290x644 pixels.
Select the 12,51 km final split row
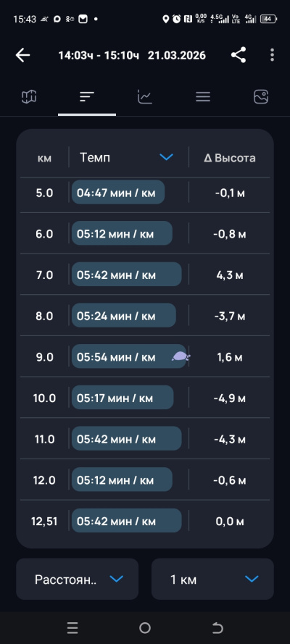[145, 522]
